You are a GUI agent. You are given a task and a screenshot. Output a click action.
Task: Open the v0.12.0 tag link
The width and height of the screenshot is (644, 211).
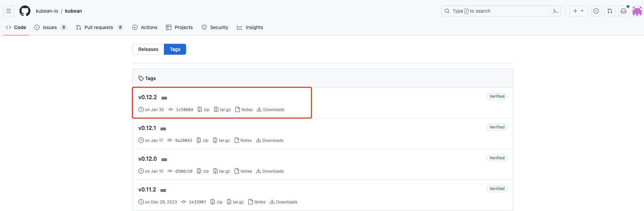(x=148, y=159)
